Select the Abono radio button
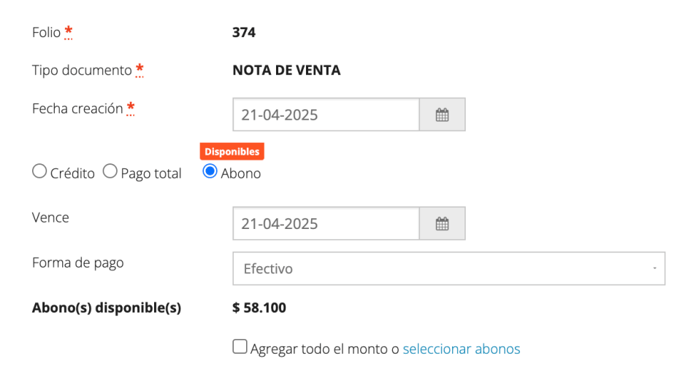This screenshot has width=688, height=369. coord(210,171)
